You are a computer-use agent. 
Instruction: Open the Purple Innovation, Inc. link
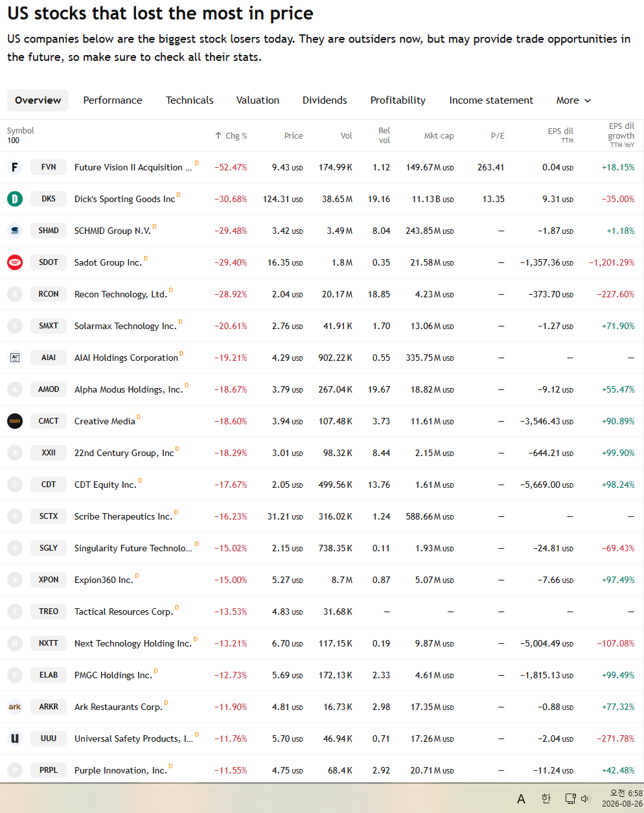pyautogui.click(x=121, y=770)
